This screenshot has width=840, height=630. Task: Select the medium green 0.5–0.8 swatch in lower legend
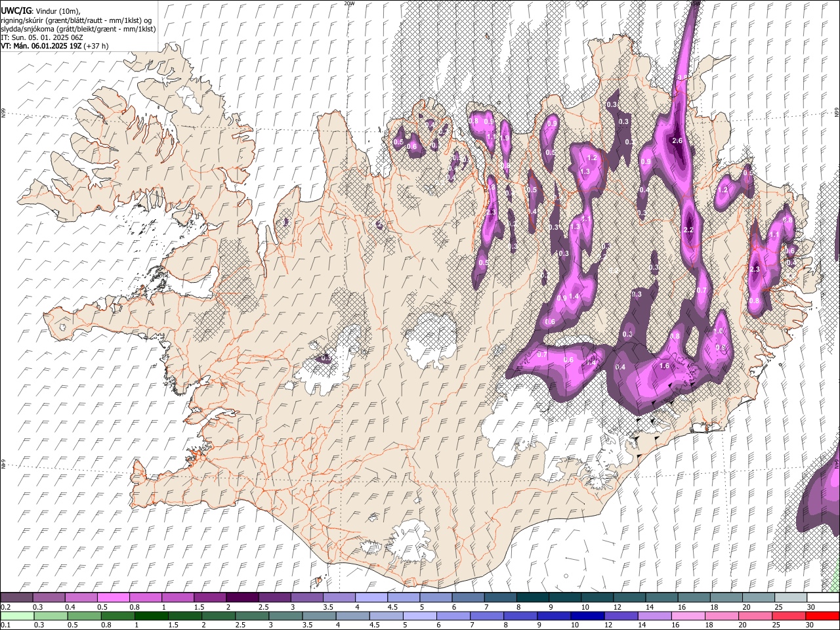pyautogui.click(x=84, y=616)
